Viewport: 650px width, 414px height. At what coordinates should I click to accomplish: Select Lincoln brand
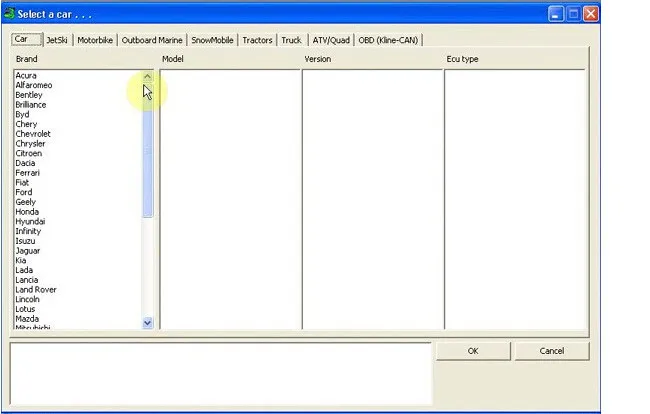[27, 299]
